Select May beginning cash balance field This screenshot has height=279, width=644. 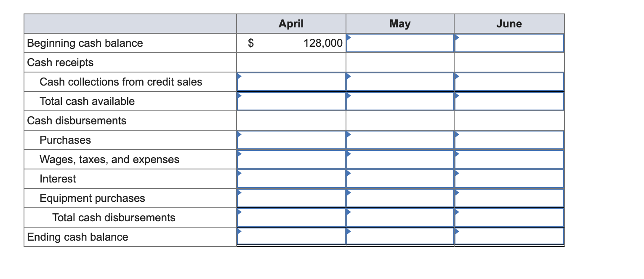click(400, 43)
